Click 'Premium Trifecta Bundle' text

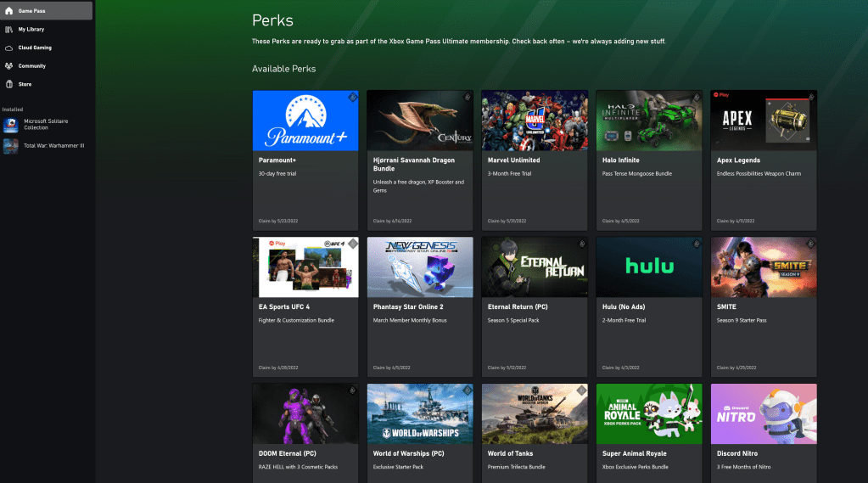(x=517, y=467)
